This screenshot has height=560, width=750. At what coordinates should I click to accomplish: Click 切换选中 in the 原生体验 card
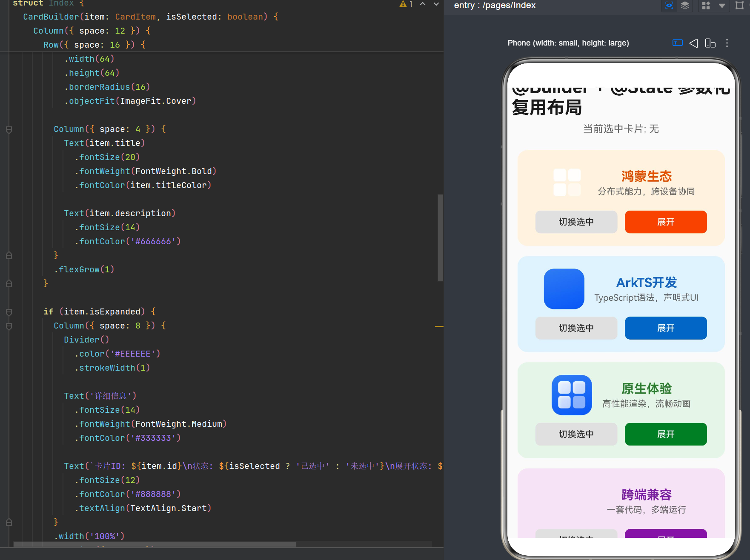tap(576, 434)
